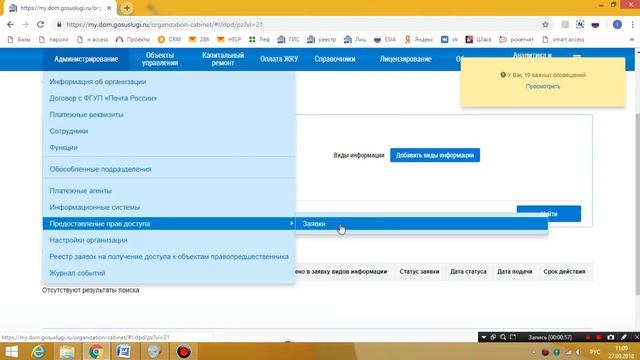
Task: Expand Предоставление прав доступа submenu
Action: tap(169, 224)
